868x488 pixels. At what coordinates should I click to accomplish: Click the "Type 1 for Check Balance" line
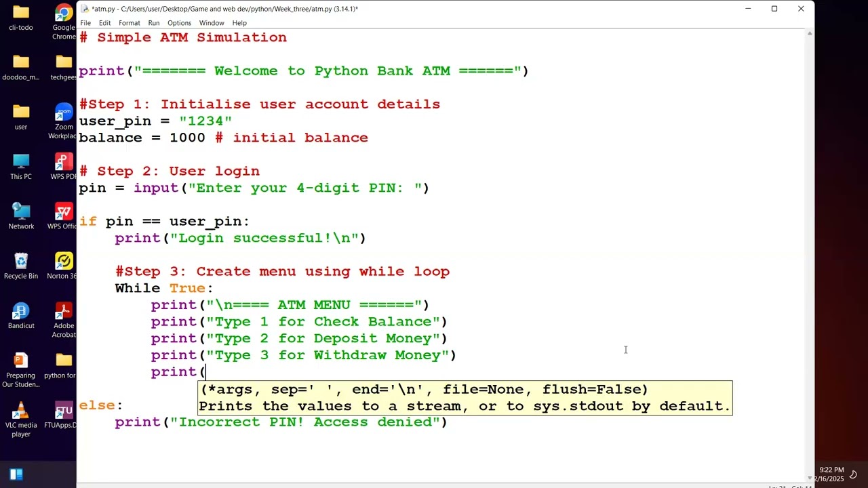(x=299, y=321)
